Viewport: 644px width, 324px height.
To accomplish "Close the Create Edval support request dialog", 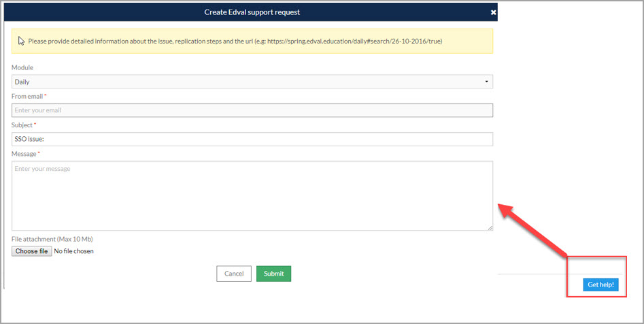I will point(493,12).
